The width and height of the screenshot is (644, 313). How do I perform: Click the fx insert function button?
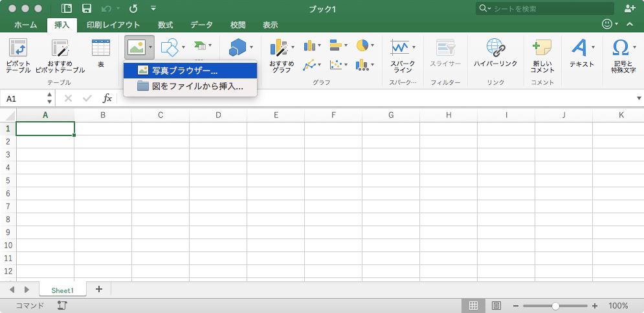point(107,99)
